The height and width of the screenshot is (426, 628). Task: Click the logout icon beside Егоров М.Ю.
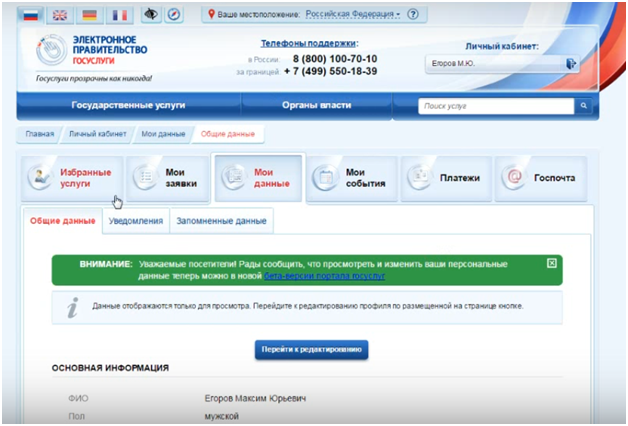(571, 64)
